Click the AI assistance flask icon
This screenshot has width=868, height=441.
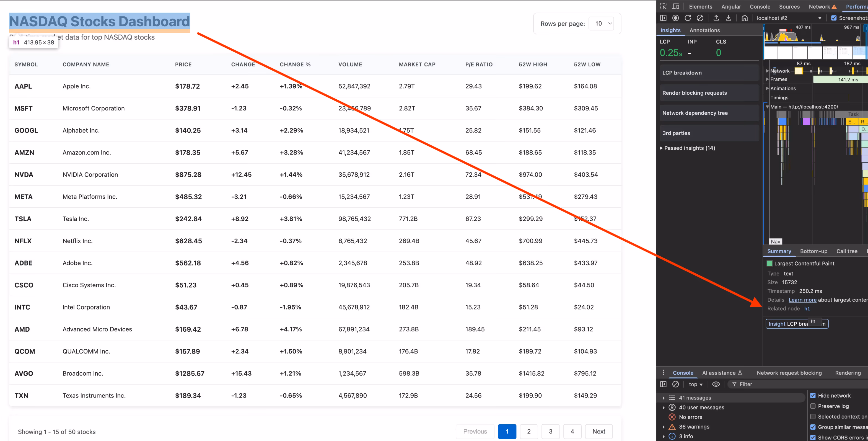[x=740, y=373]
